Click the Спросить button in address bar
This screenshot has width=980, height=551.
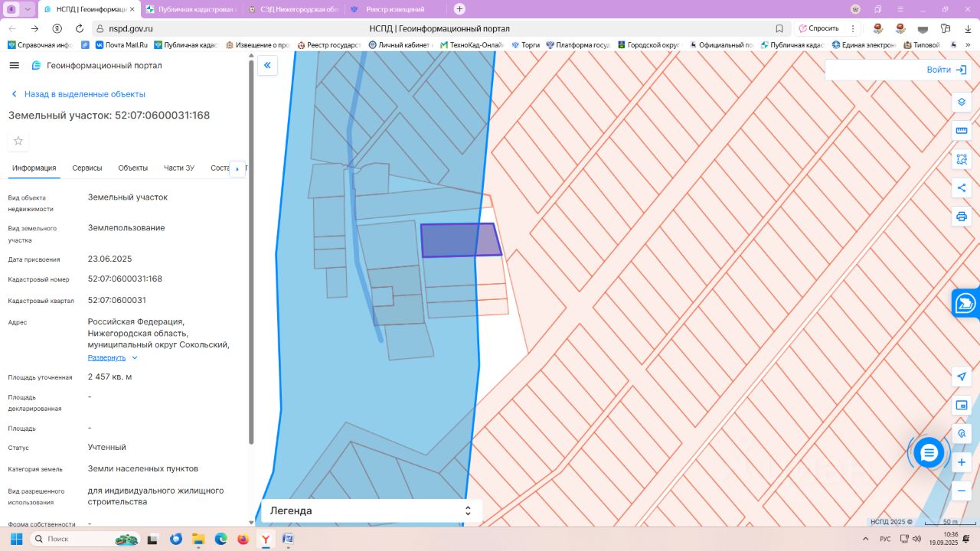coord(819,28)
